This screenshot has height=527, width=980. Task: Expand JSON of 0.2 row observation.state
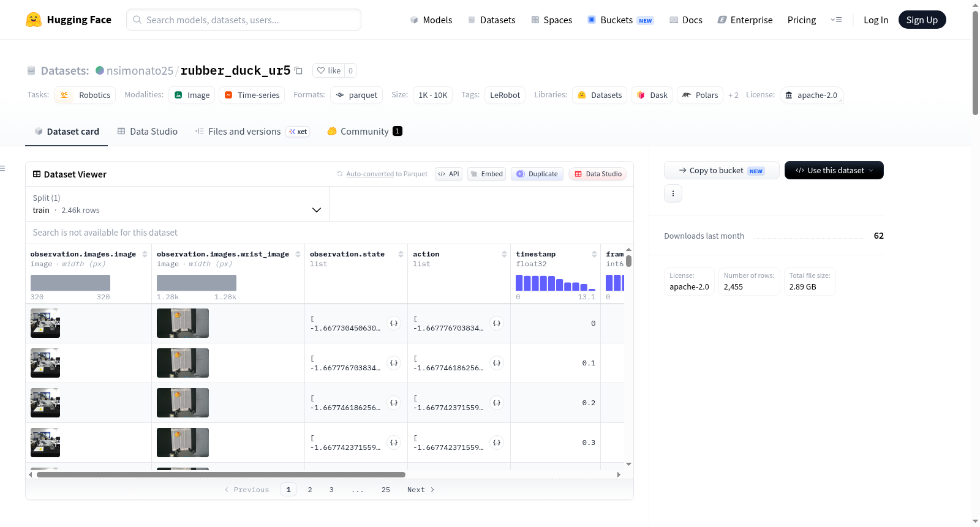[x=394, y=403]
